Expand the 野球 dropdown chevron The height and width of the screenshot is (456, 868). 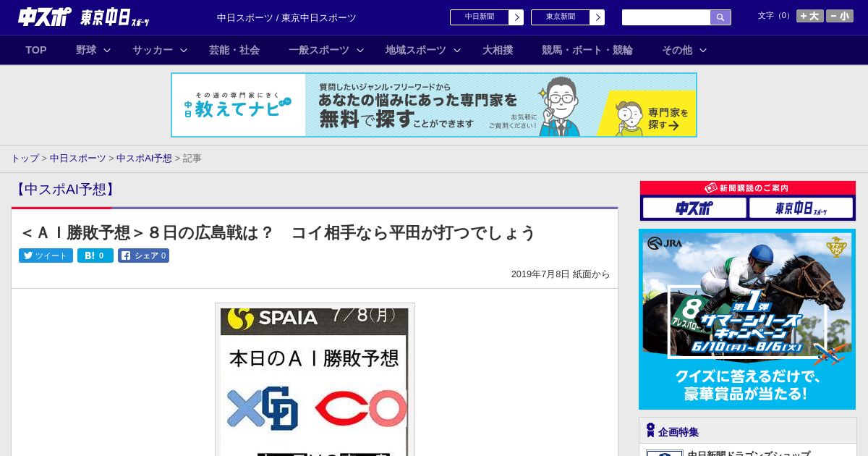(107, 50)
